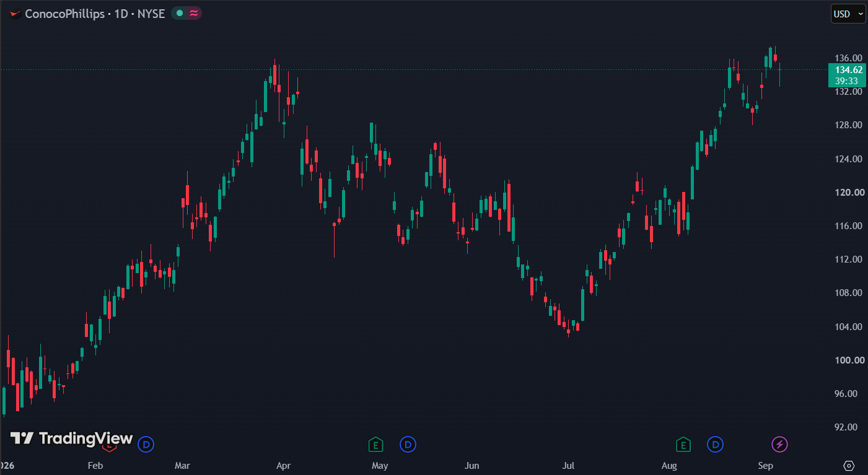Click the Feb label on time axis
This screenshot has height=475, width=868.
(x=95, y=465)
